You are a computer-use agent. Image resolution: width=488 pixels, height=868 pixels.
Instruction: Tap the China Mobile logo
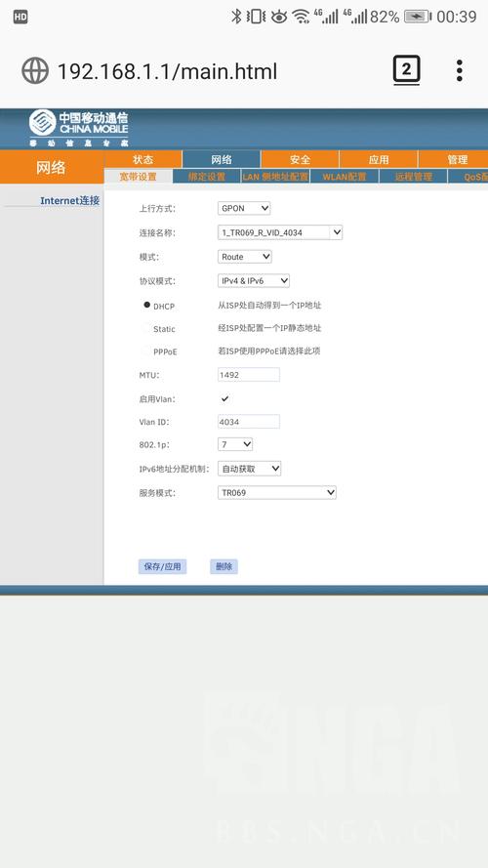(x=78, y=128)
